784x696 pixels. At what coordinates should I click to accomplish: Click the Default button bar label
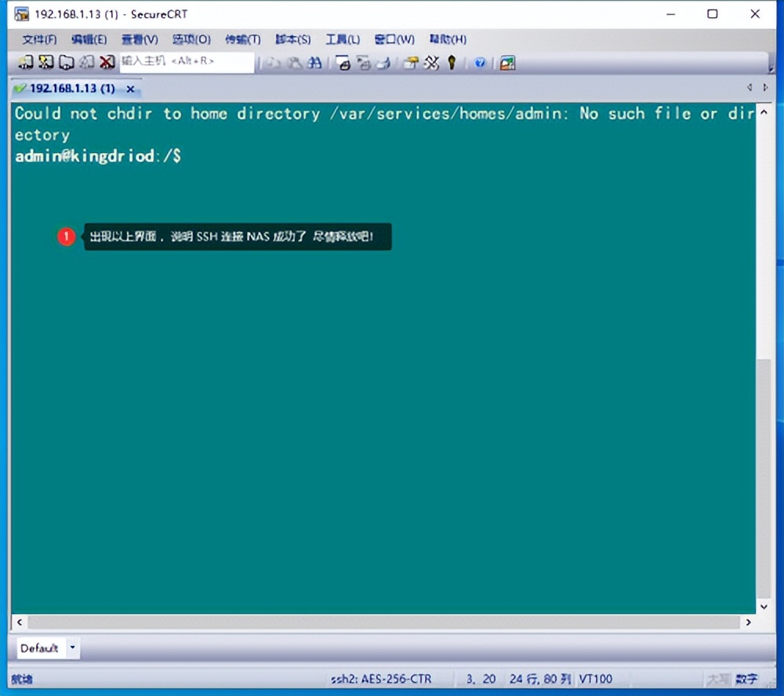click(39, 648)
